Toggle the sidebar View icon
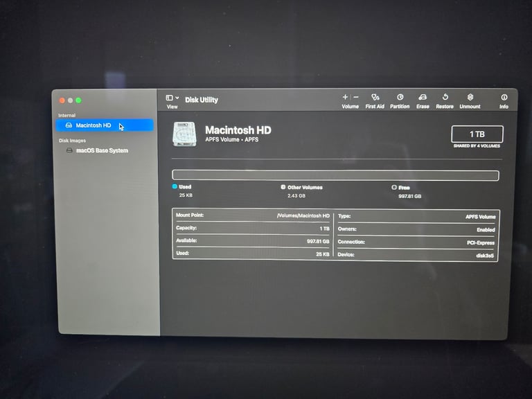Viewport: 532px width, 399px height. point(169,98)
